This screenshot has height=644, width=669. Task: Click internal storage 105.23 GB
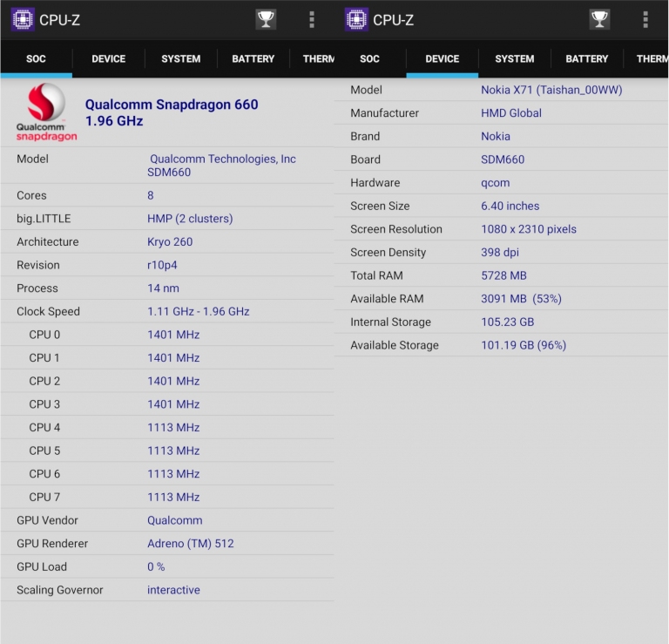tap(508, 322)
